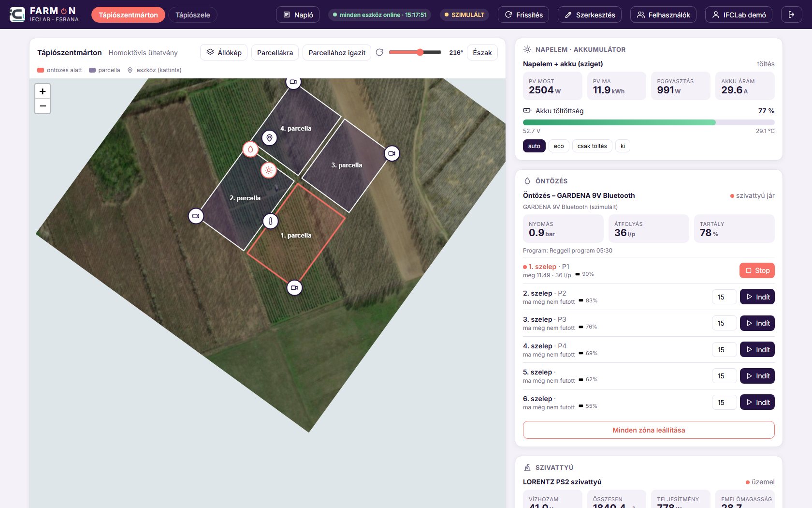This screenshot has height=508, width=812.
Task: Toggle the Állókép map layer
Action: tap(224, 52)
